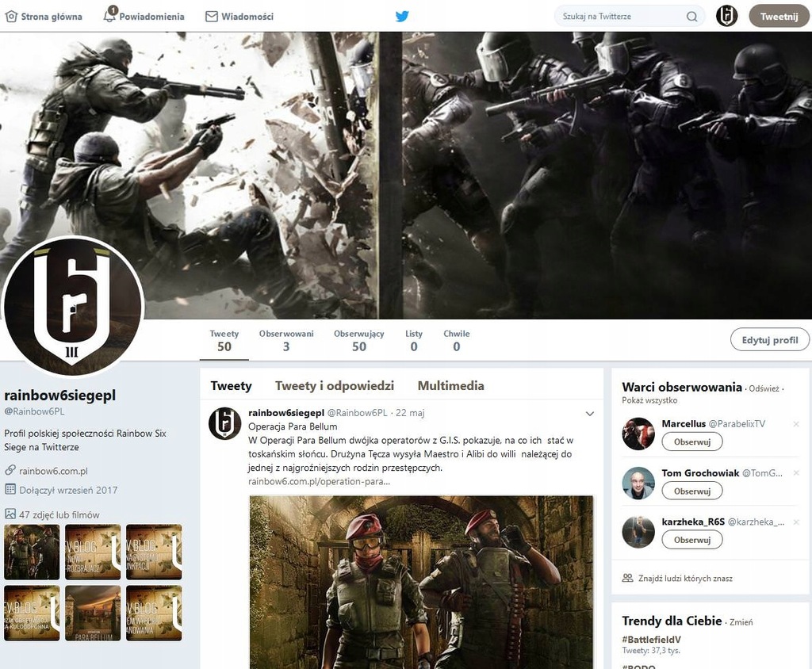The height and width of the screenshot is (669, 812).
Task: Click the people icon beside Znajdź ludzi
Action: pos(628,578)
